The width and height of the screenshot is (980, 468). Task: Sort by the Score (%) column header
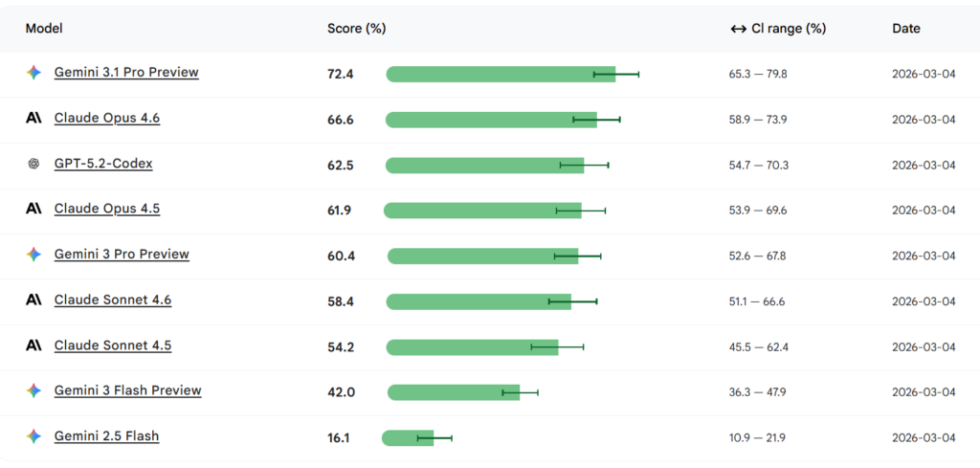click(356, 29)
